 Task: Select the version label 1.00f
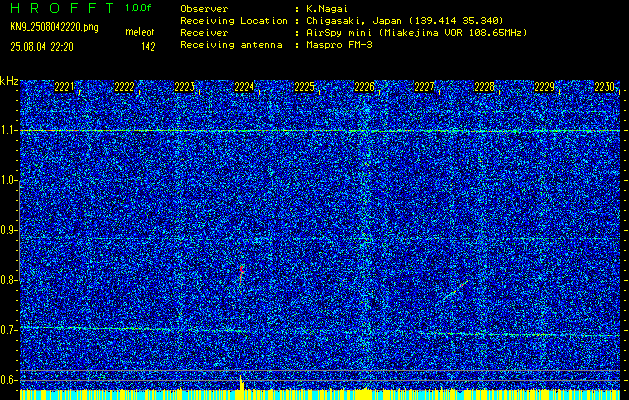138,8
